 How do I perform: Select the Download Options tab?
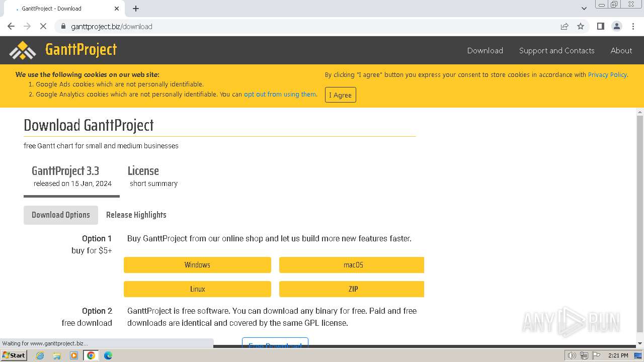[x=61, y=215]
